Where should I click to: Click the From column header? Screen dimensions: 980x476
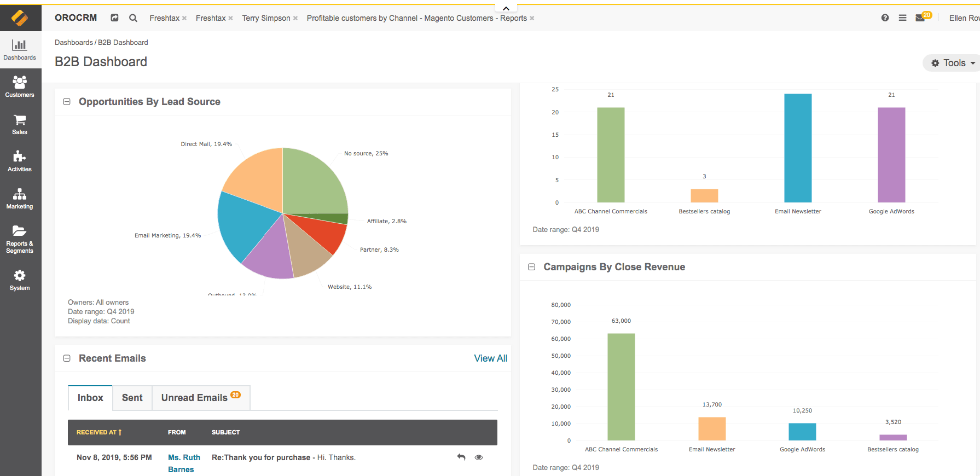[177, 432]
